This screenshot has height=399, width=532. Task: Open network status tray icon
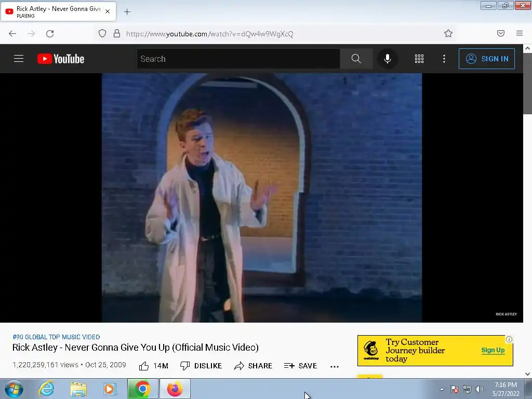pos(467,389)
